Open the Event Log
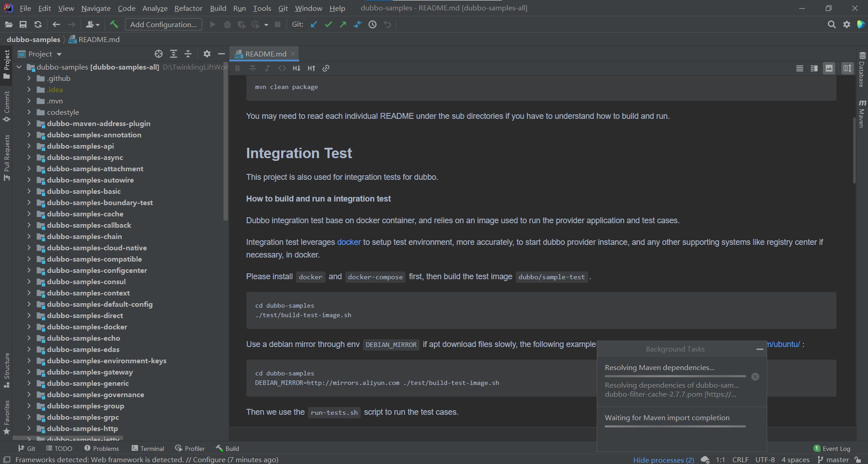The width and height of the screenshot is (868, 464). 832,448
